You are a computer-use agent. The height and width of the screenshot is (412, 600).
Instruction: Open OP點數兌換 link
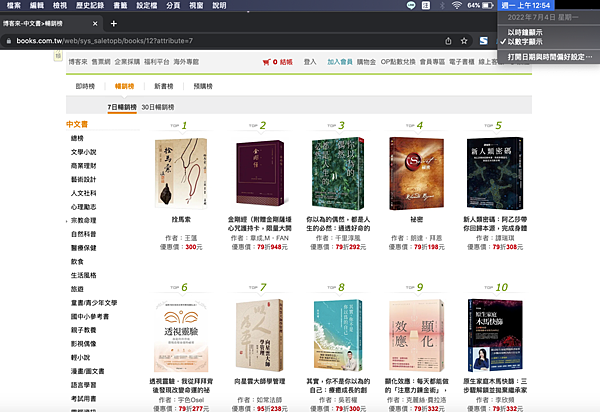[x=398, y=62]
